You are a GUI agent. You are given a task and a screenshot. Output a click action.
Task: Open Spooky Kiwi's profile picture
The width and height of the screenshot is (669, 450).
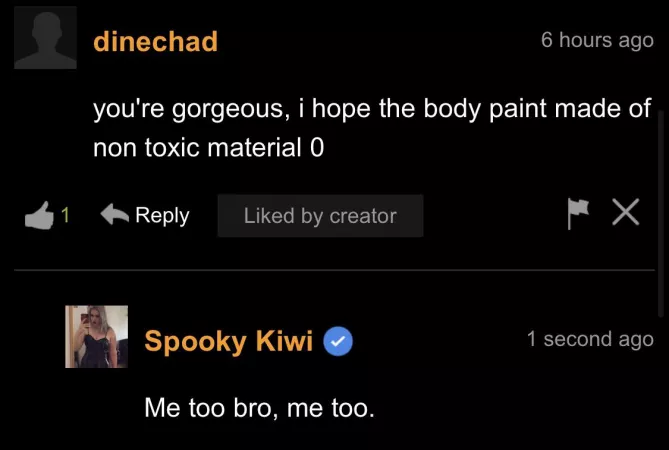(x=97, y=337)
